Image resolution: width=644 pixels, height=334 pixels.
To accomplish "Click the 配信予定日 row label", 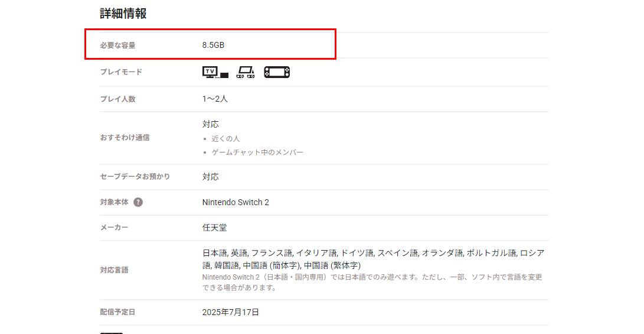I will tap(117, 312).
